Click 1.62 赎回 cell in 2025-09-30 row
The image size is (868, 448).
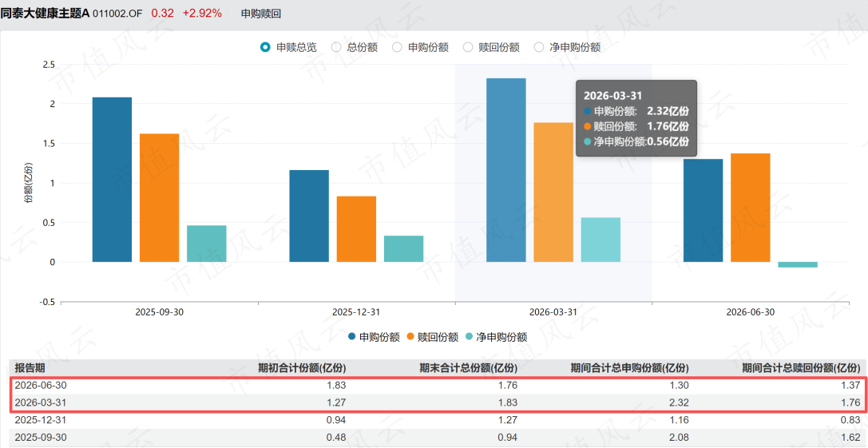point(851,437)
